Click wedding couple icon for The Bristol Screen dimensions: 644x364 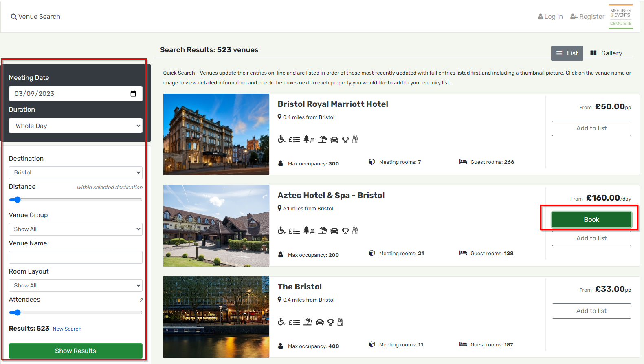(x=341, y=322)
